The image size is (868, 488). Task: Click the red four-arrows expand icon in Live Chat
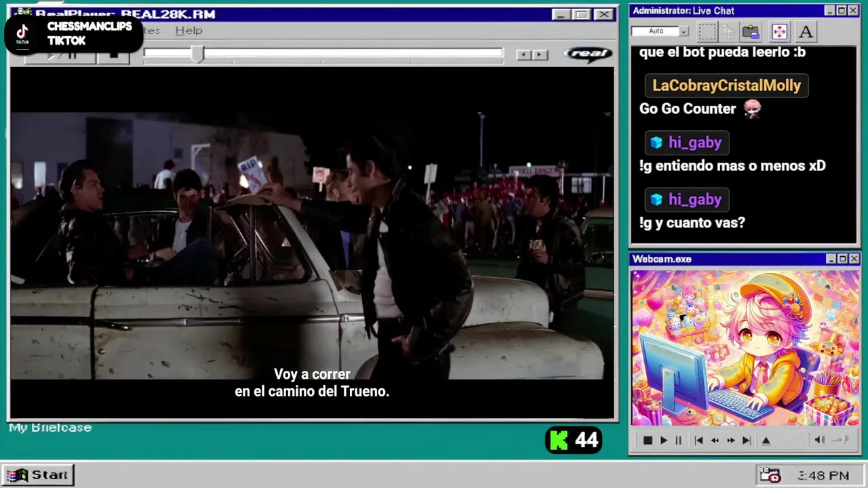tap(779, 31)
